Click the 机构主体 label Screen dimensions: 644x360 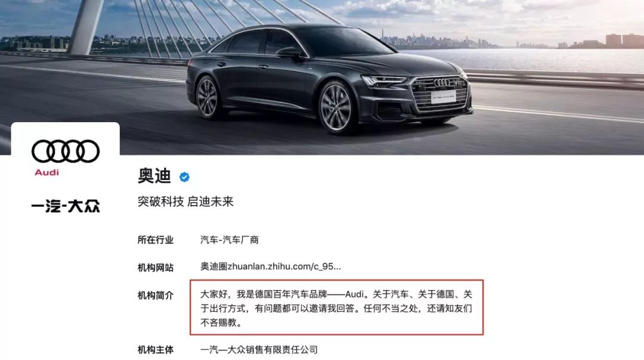[155, 350]
